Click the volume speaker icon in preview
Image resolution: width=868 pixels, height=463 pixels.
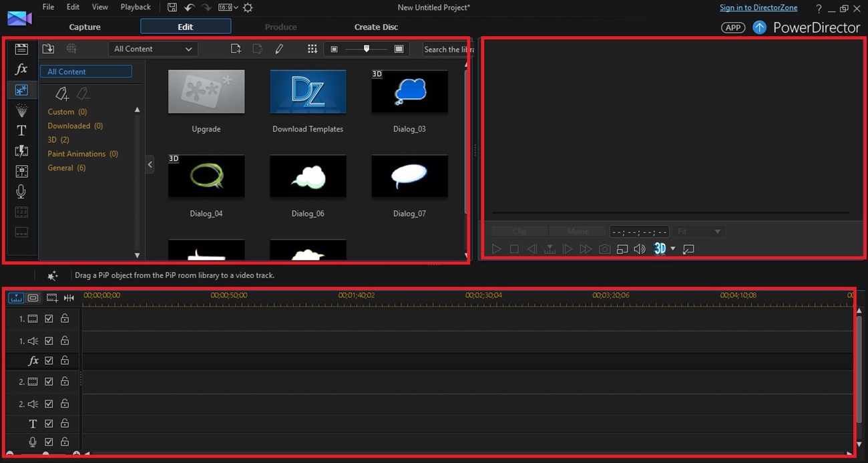click(640, 249)
